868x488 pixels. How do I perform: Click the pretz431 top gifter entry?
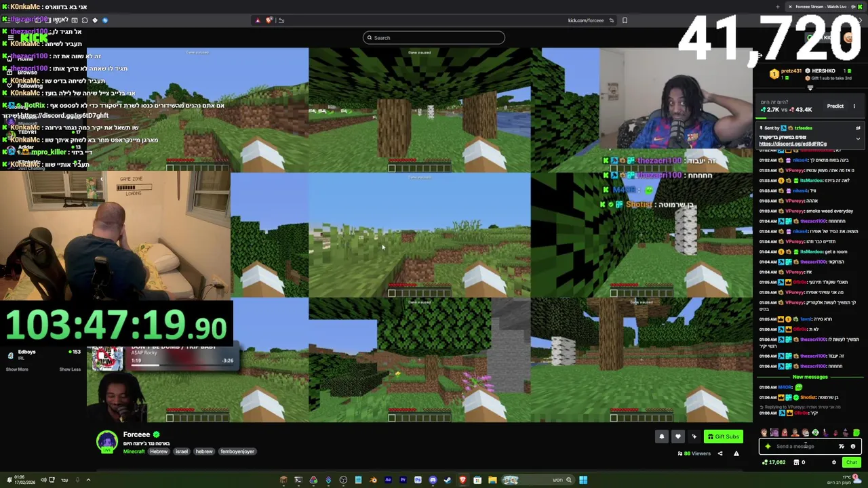787,73
